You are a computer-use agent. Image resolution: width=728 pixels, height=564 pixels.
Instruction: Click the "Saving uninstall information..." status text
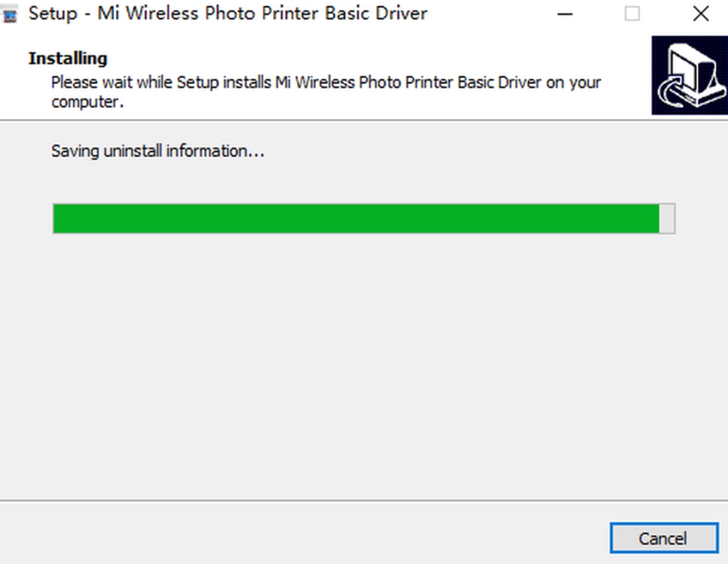coord(158,151)
